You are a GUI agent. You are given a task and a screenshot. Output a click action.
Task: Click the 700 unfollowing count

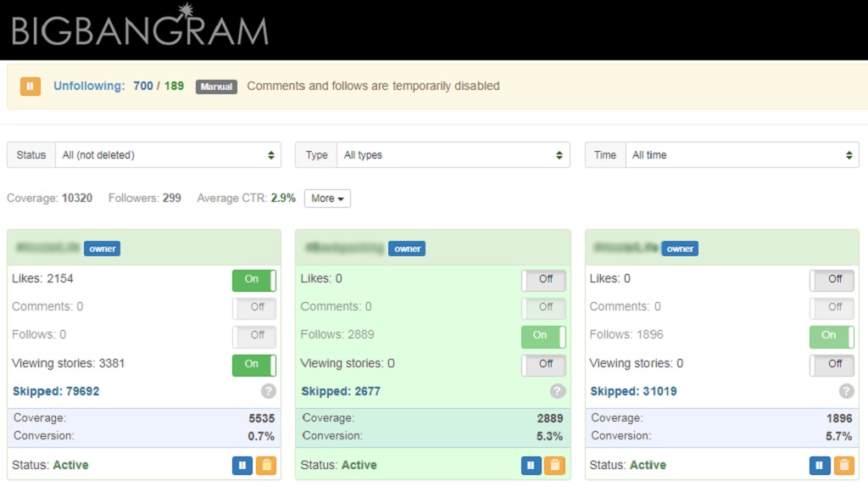(142, 86)
